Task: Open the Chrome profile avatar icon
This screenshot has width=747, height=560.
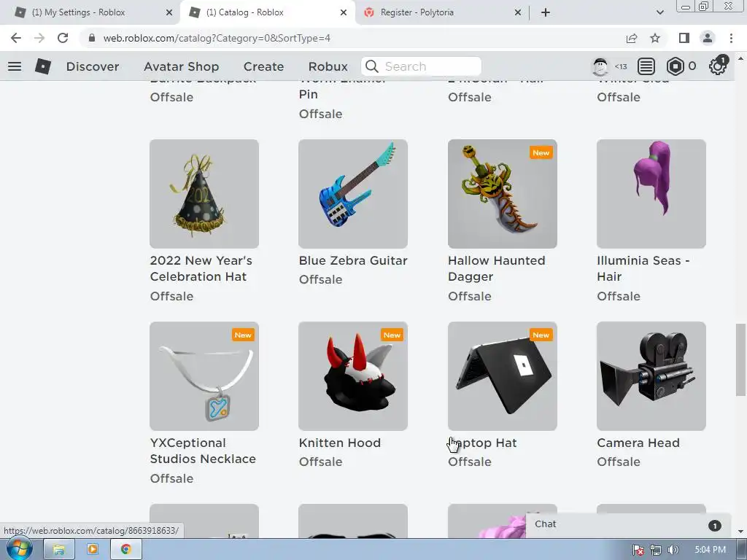Action: (708, 38)
